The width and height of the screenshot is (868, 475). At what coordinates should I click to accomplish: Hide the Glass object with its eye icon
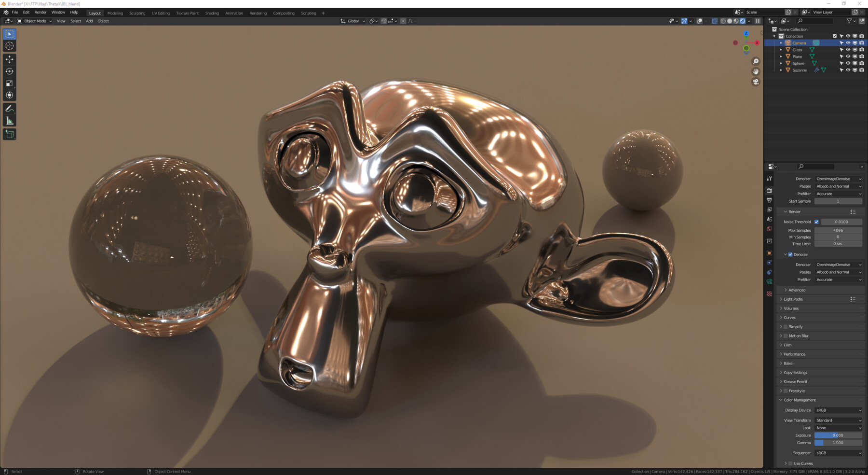[848, 50]
